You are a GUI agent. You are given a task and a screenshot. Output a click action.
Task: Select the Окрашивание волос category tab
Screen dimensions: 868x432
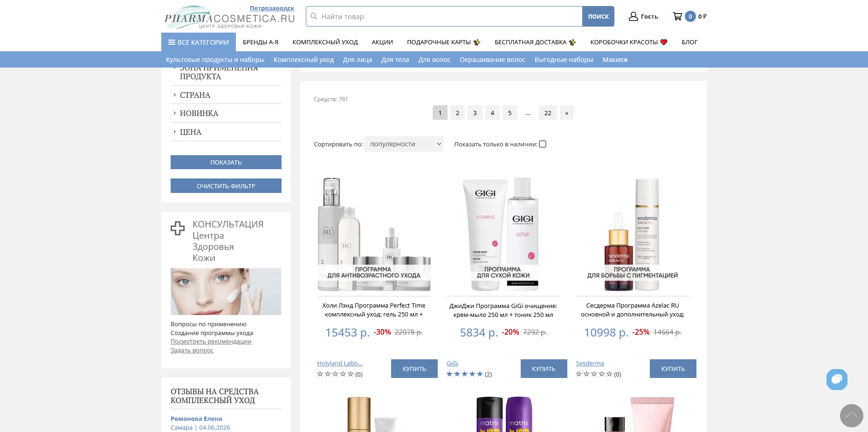[492, 60]
